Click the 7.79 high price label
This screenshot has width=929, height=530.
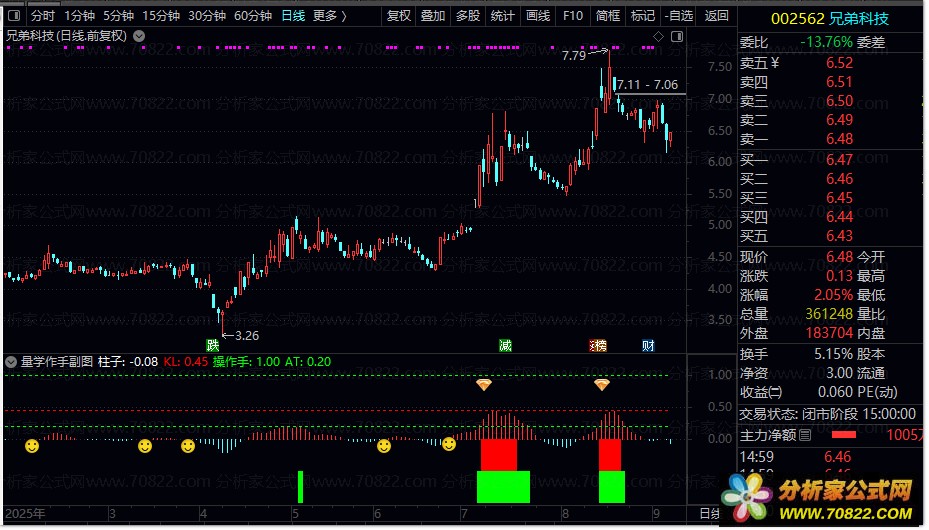coord(574,56)
